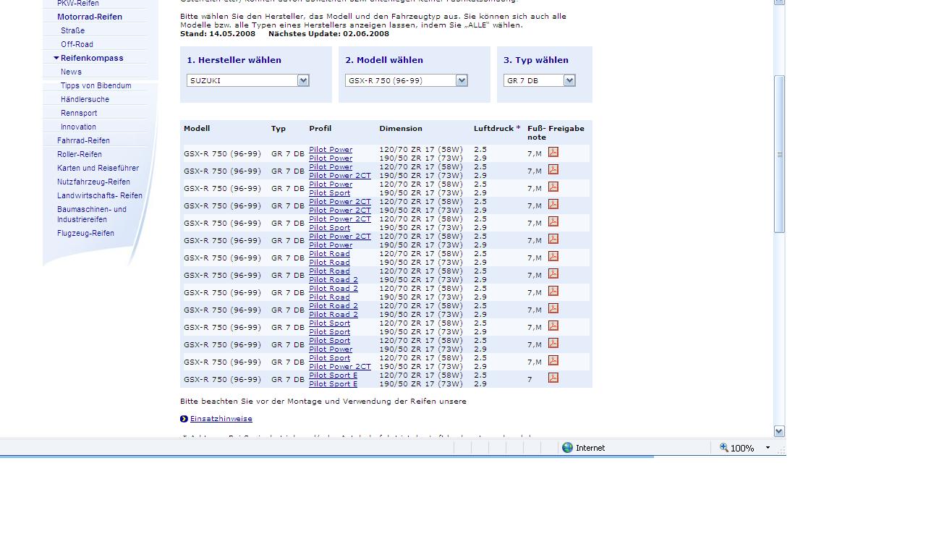Open the zoom level arrow next to 100%
926x560 pixels.
click(768, 448)
